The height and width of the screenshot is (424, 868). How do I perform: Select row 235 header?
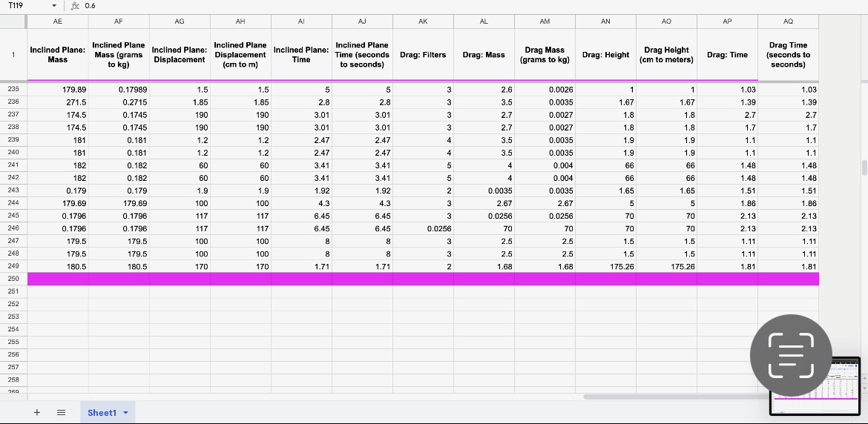pyautogui.click(x=13, y=90)
